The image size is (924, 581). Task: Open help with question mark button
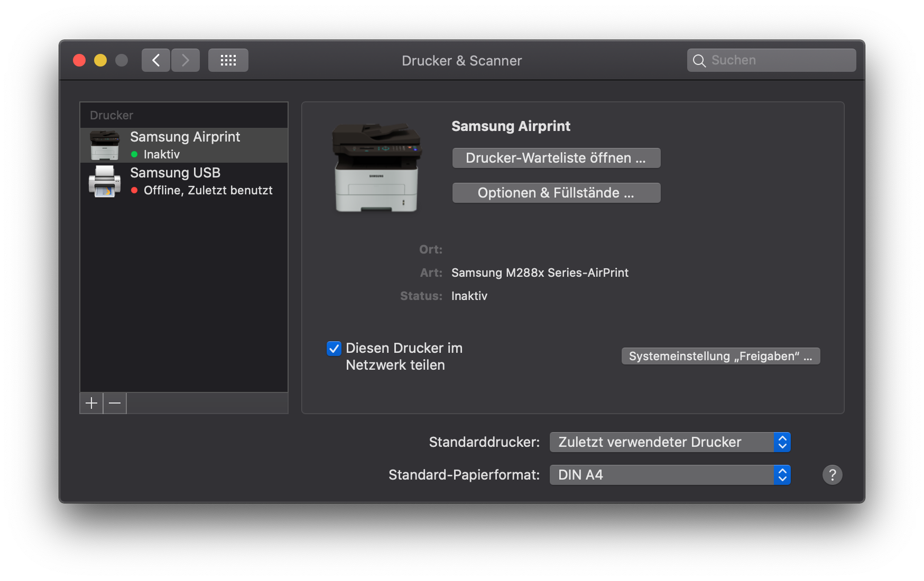[x=832, y=475]
